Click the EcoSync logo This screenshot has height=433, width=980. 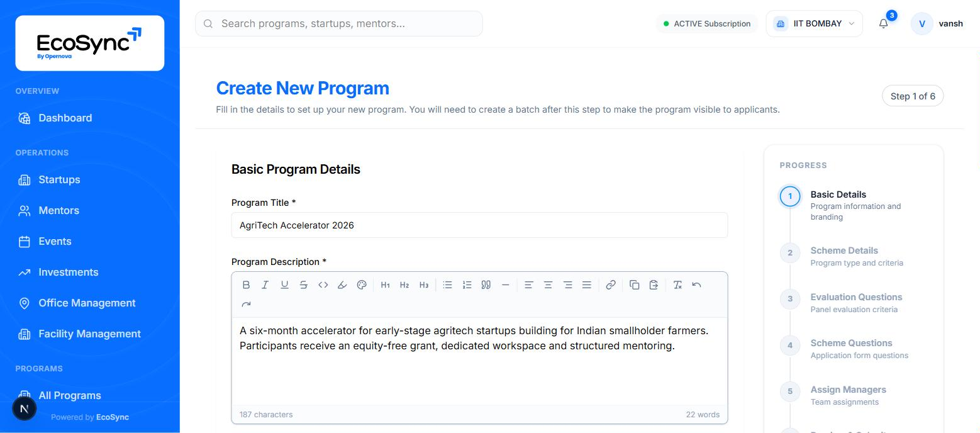tap(89, 43)
